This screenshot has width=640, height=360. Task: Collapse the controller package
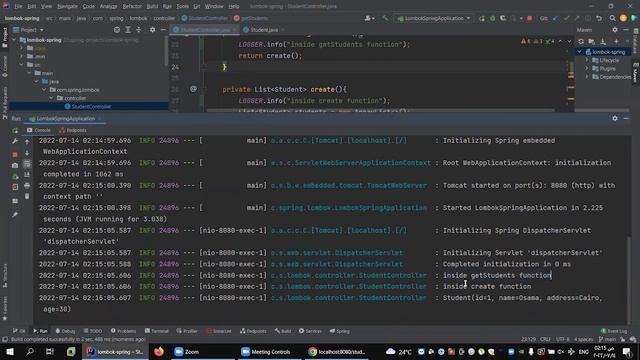51,98
